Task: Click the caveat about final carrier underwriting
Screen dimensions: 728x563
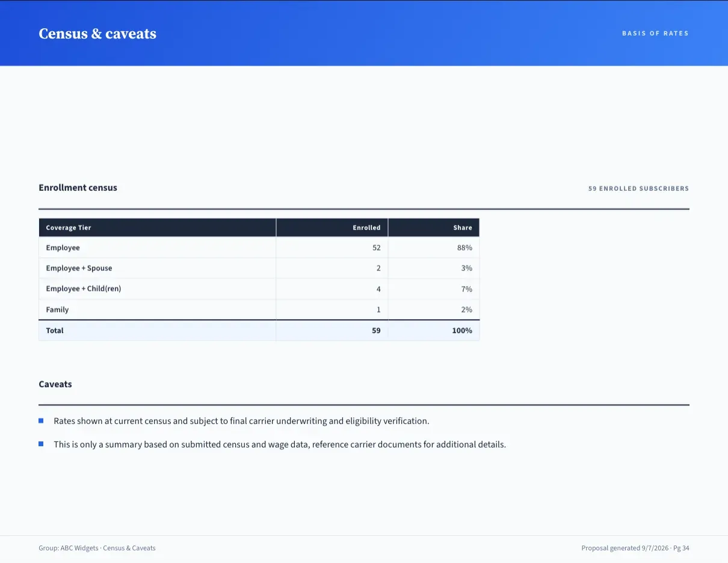Action: [241, 421]
